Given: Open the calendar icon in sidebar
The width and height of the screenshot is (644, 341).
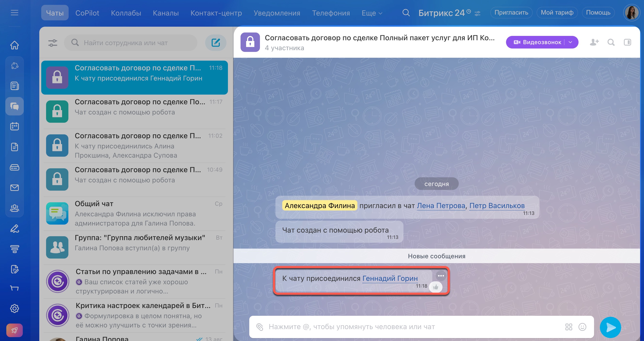Looking at the screenshot, I should (x=15, y=127).
